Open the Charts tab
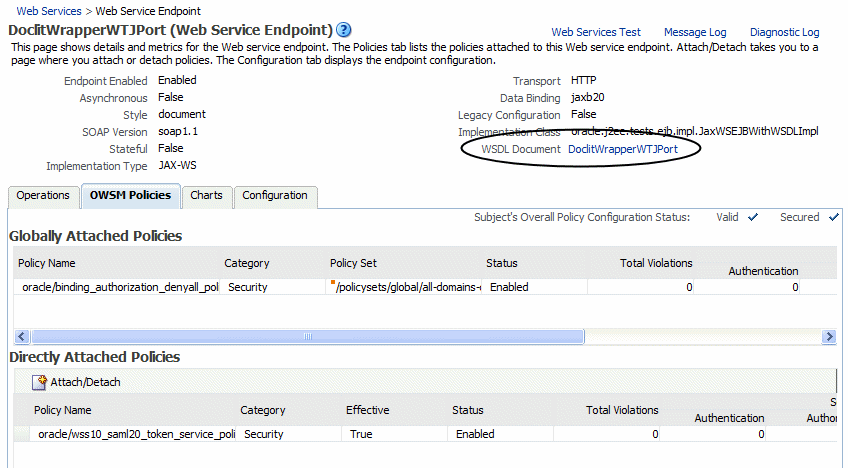This screenshot has width=848, height=468. click(x=206, y=195)
